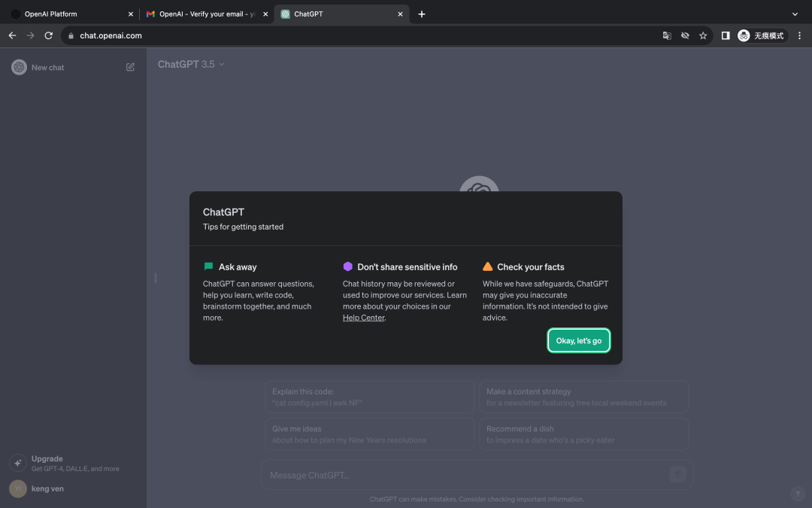Expand the ChatGPT 3.5 model dropdown
The height and width of the screenshot is (508, 812).
[x=191, y=65]
